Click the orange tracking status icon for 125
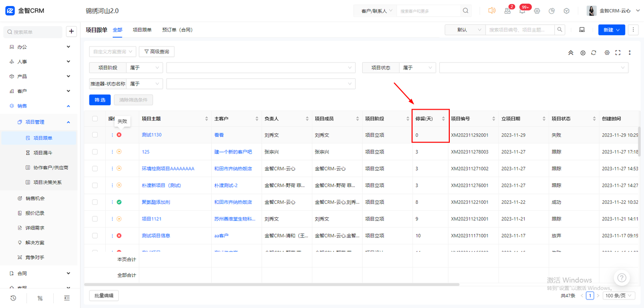 coord(119,151)
